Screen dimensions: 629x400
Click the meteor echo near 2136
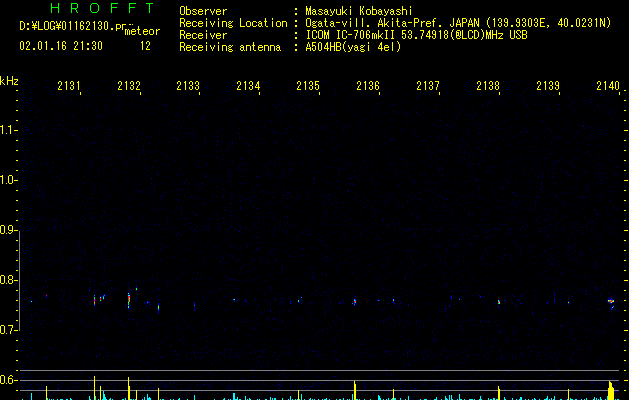[x=355, y=302]
